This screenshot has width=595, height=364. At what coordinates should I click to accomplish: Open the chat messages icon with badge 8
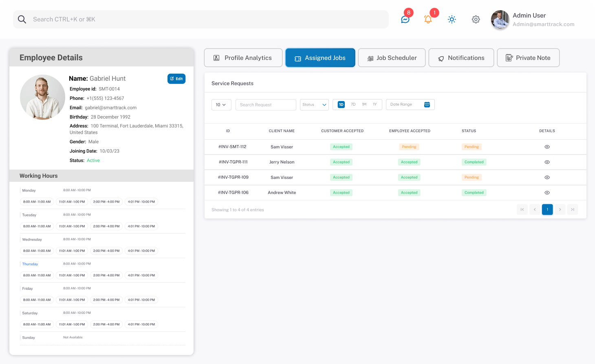(405, 19)
